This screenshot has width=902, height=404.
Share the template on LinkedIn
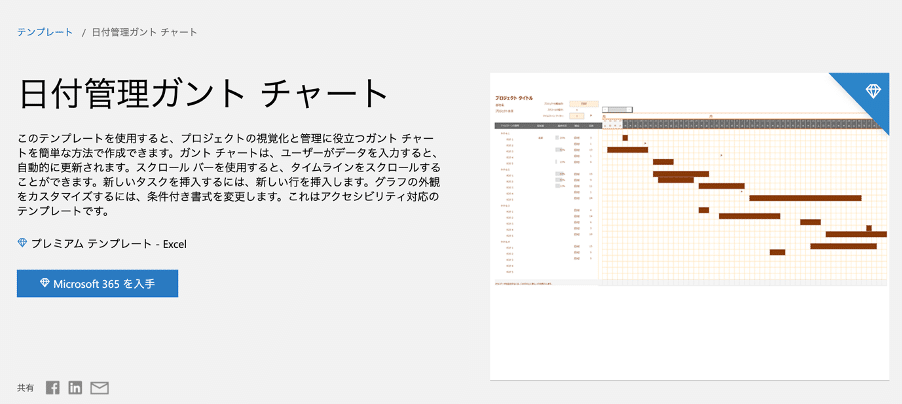75,388
